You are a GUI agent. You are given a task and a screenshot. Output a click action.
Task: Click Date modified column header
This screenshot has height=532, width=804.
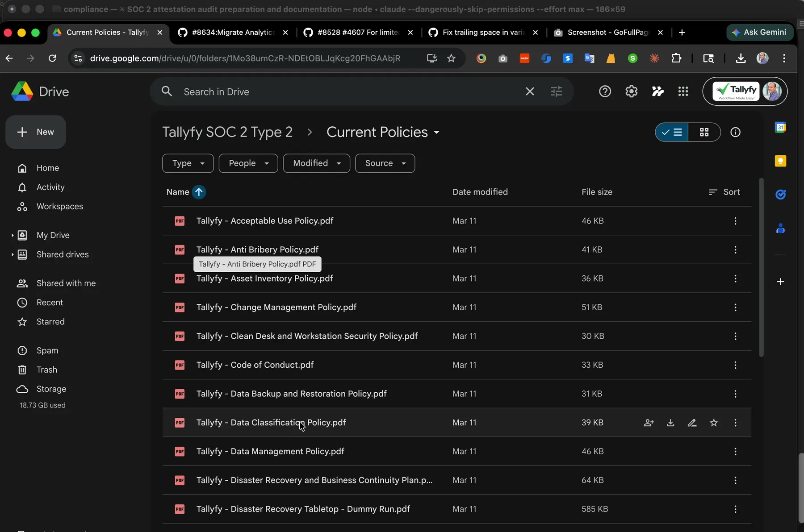(480, 192)
